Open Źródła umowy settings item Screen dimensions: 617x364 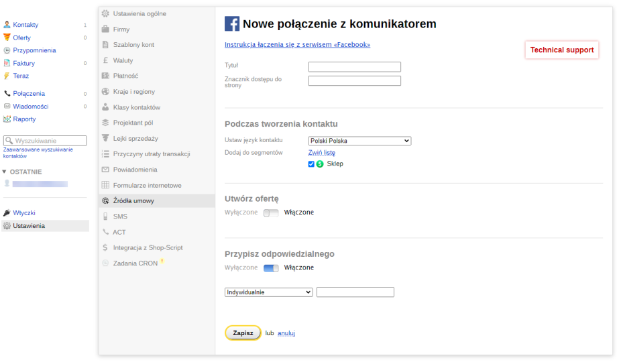pyautogui.click(x=157, y=200)
